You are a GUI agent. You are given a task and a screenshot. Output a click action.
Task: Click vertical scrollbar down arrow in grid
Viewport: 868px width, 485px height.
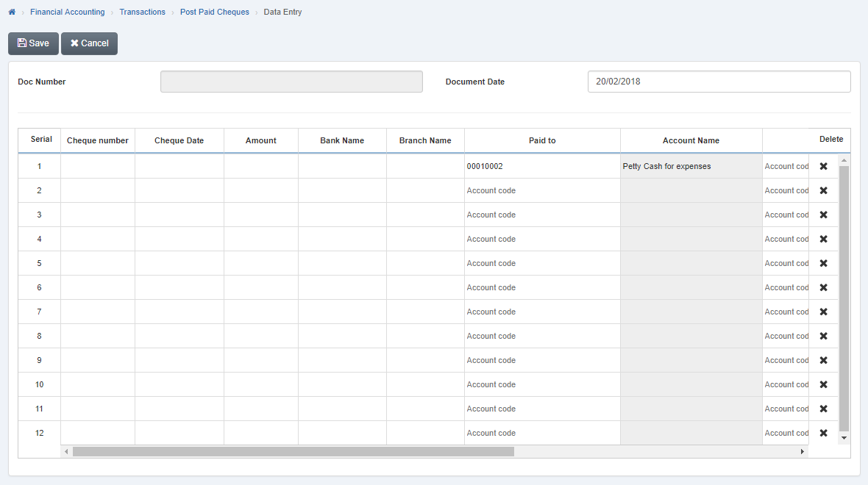844,438
